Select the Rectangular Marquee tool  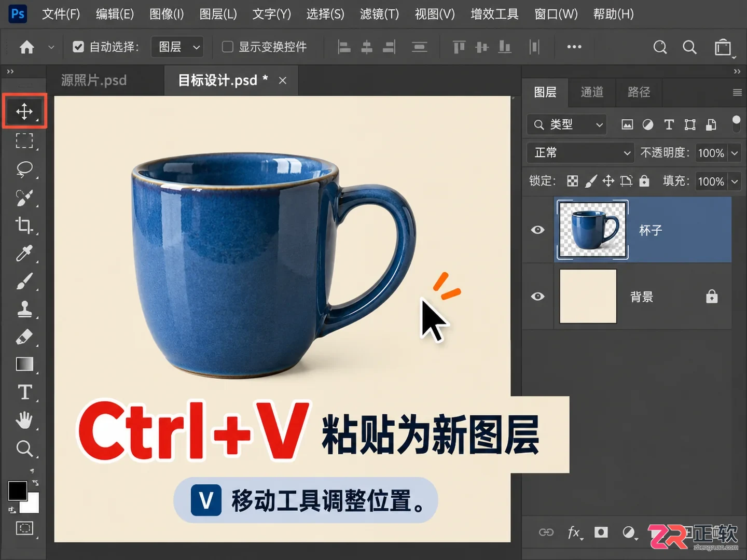[x=24, y=141]
